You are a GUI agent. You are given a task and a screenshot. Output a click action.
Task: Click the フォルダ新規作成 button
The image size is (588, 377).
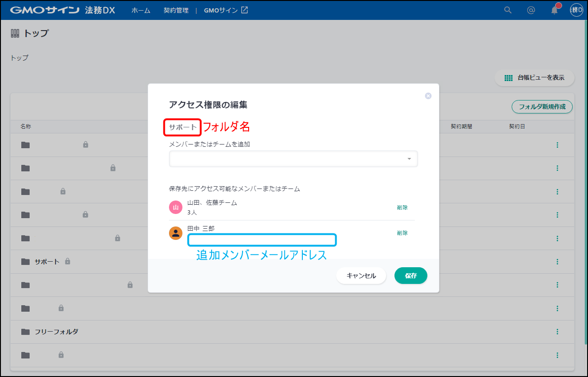pos(542,107)
